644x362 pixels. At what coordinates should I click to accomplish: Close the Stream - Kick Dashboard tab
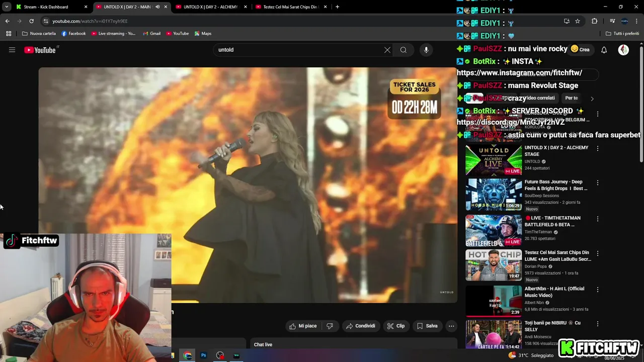(86, 7)
